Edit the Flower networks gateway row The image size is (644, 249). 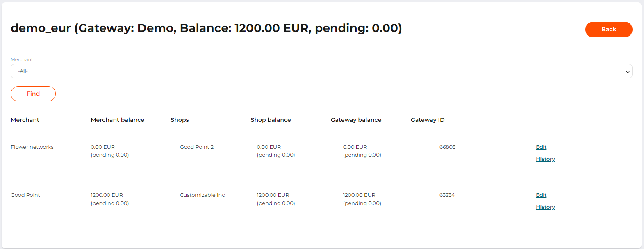click(541, 147)
